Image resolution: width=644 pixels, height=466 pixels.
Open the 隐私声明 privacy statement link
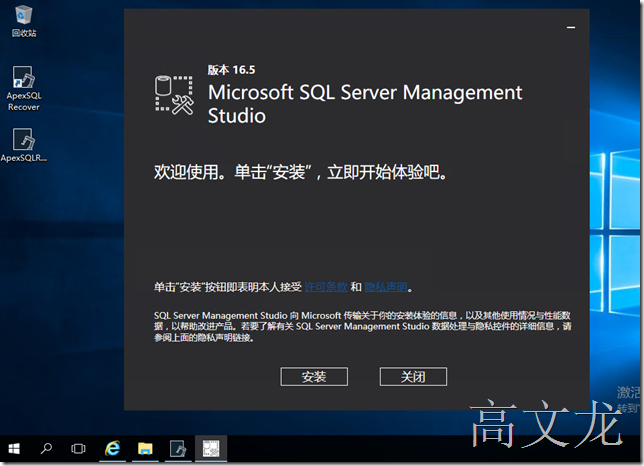[x=386, y=287]
